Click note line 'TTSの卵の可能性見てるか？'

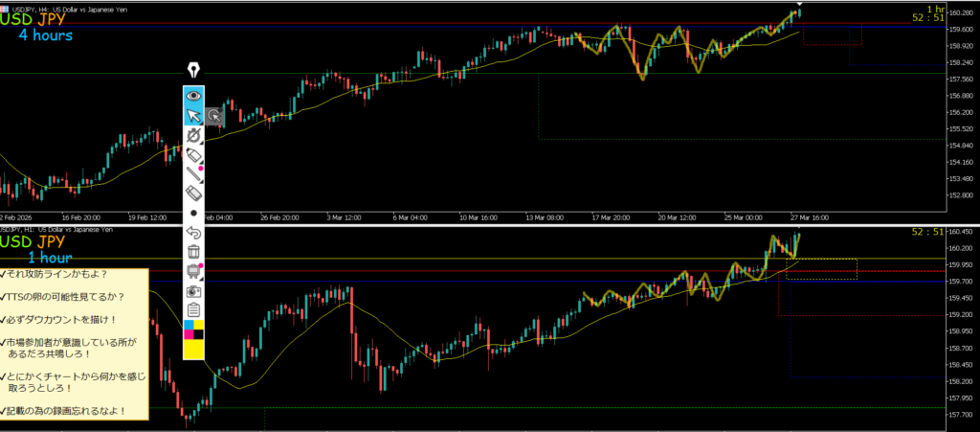click(x=64, y=296)
